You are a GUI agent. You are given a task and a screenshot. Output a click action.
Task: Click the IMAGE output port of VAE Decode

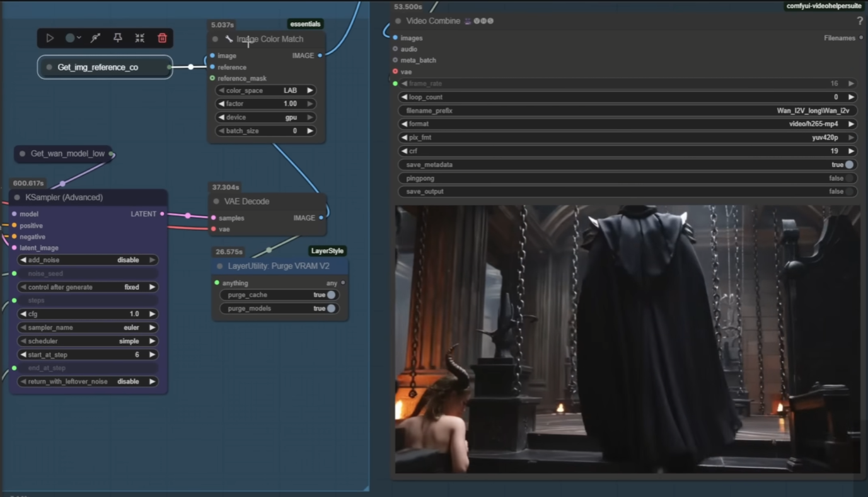point(321,218)
